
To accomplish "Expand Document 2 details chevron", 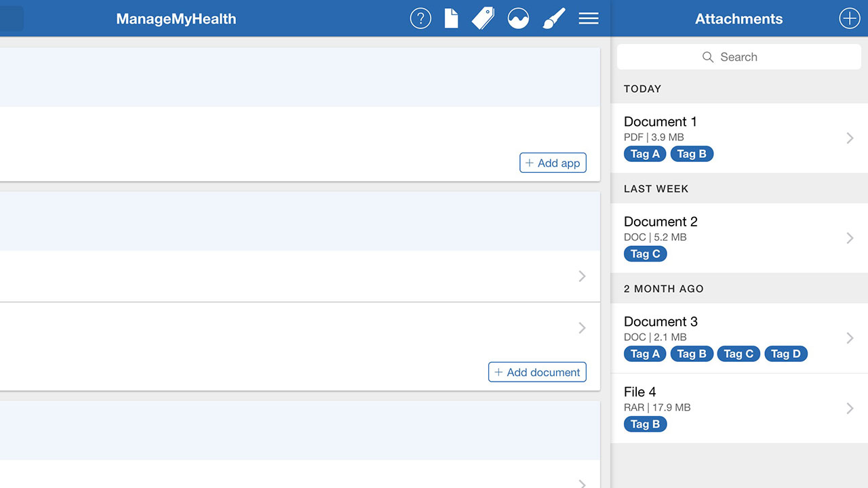I will coord(850,238).
